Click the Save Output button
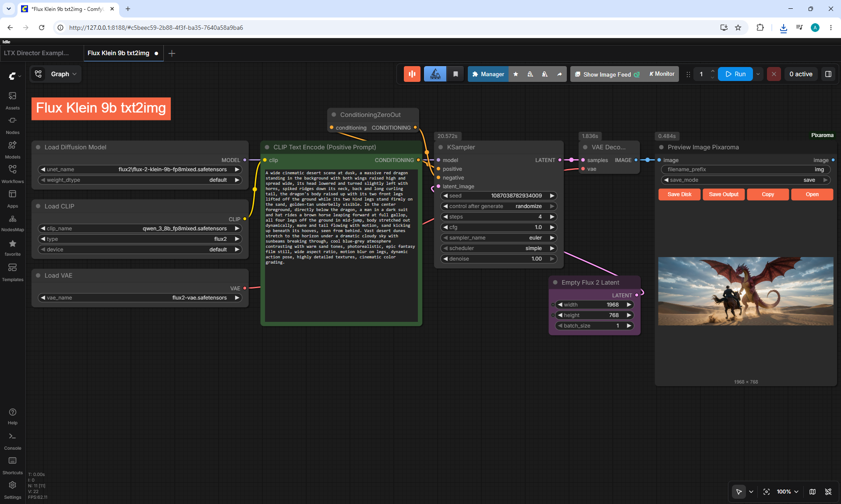Viewport: 841px width, 504px height. tap(724, 194)
